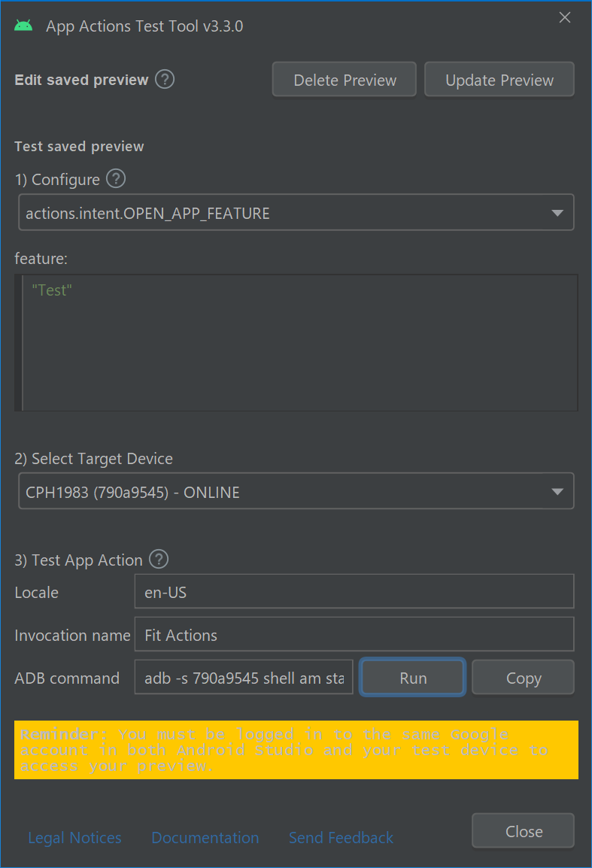
Task: Open the Documentation link
Action: pos(205,838)
